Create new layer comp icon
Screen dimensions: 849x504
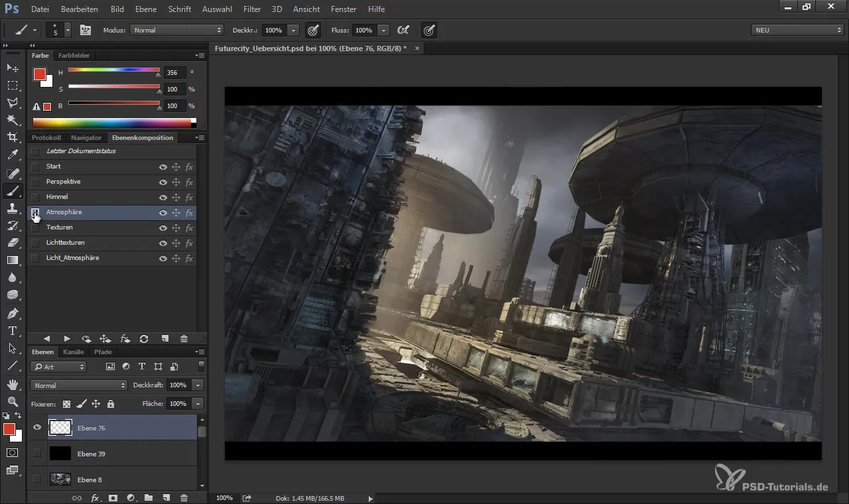[x=164, y=338]
